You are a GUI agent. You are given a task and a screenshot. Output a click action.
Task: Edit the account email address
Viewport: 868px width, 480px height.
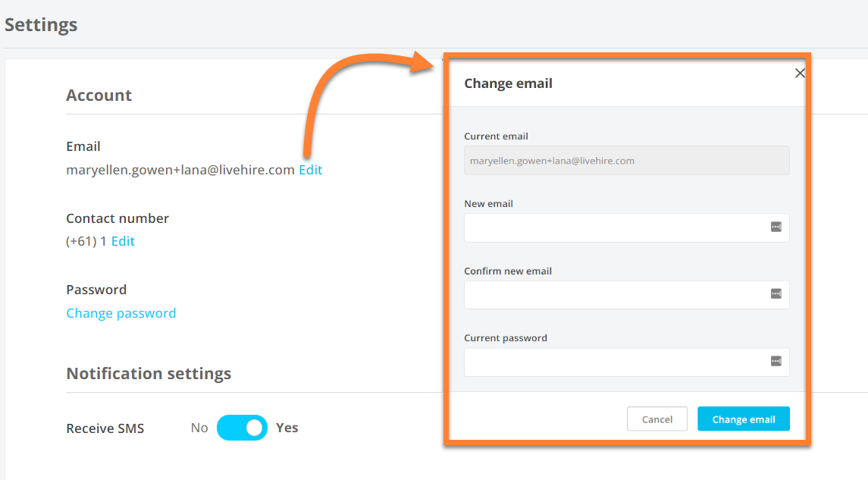(x=310, y=169)
